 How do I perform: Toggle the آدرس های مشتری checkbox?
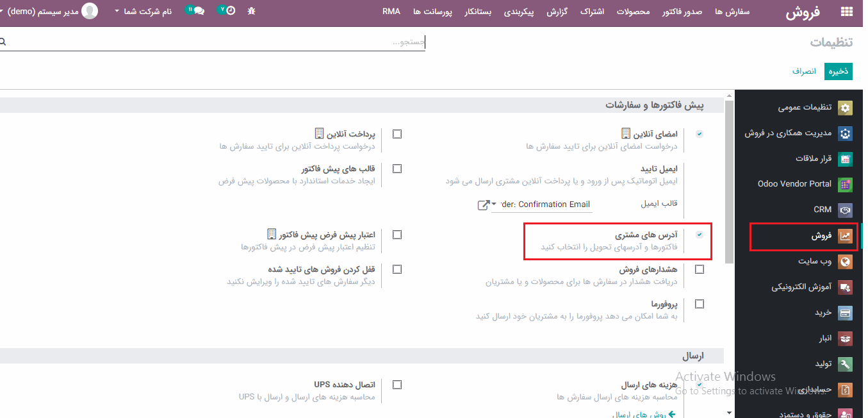tap(700, 235)
